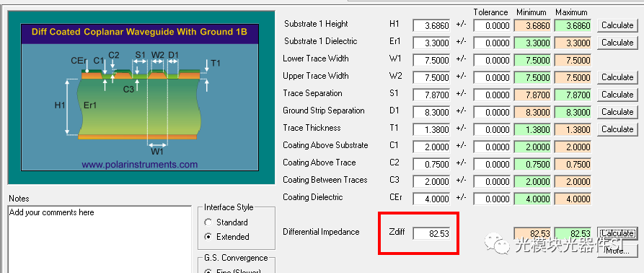This screenshot has height=273, width=644.
Task: Click the S1 minimum value 7.8700
Action: click(532, 95)
